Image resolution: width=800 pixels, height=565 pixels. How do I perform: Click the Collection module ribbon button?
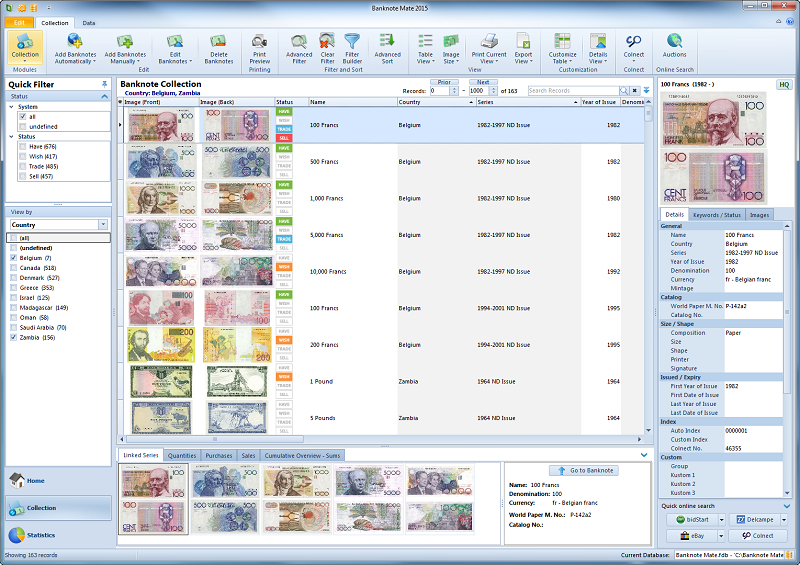click(24, 47)
